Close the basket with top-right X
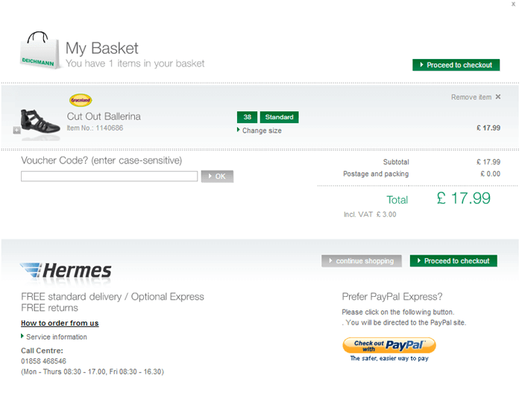 tap(513, 4)
